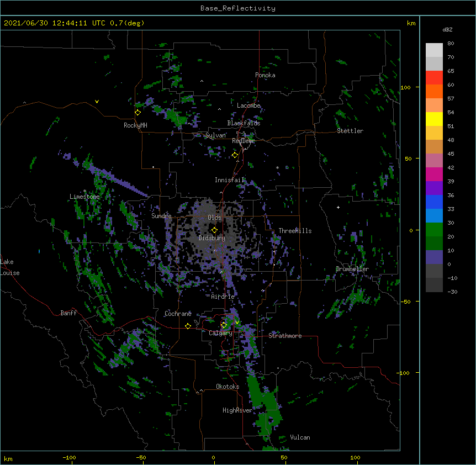Click the yellow diamond marker below RedDeer
Image resolution: width=476 pixels, height=465 pixels.
pyautogui.click(x=235, y=155)
